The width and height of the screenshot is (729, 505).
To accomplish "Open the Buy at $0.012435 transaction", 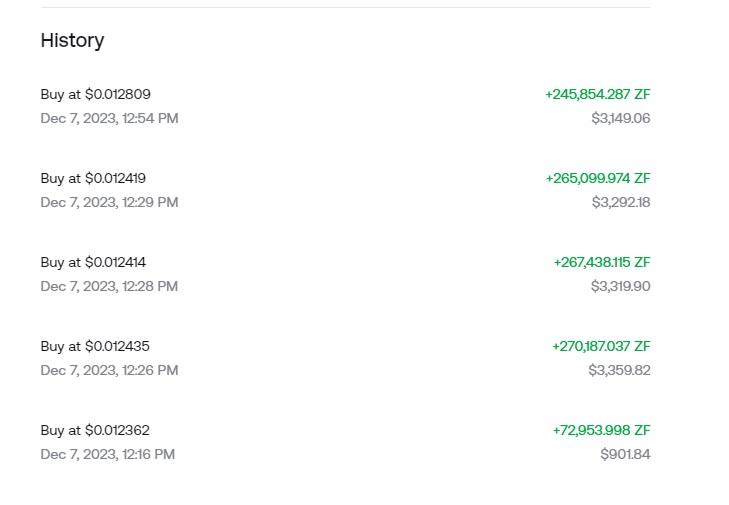I will click(96, 346).
